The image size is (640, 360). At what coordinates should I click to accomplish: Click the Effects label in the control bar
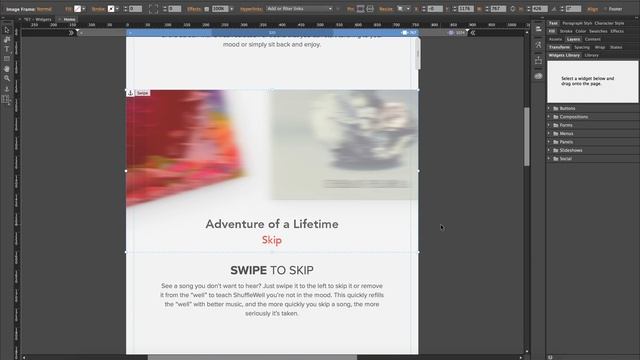pyautogui.click(x=194, y=9)
